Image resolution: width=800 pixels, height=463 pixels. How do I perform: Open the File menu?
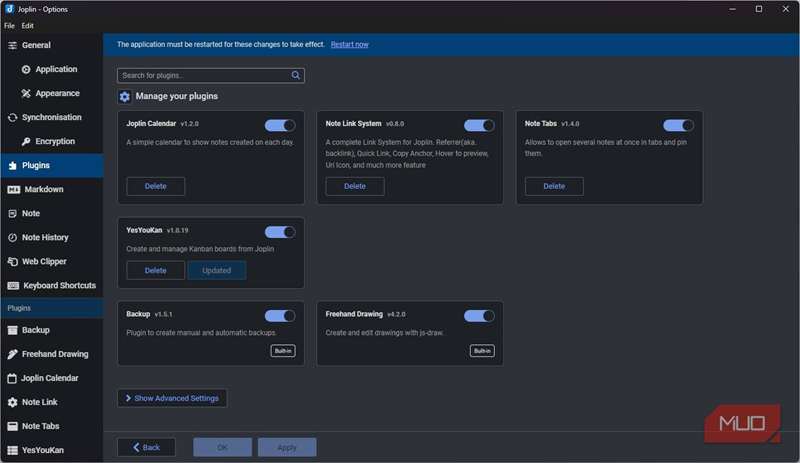[x=9, y=25]
